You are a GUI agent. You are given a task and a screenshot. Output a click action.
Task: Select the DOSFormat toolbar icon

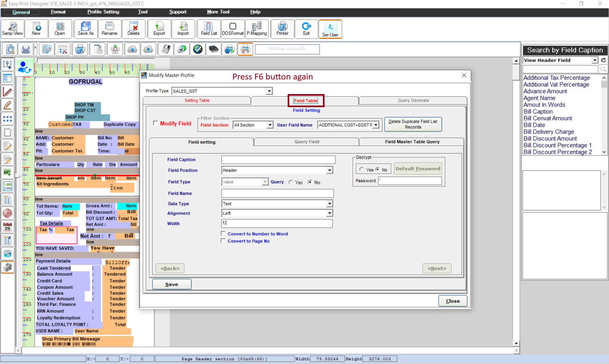[233, 29]
